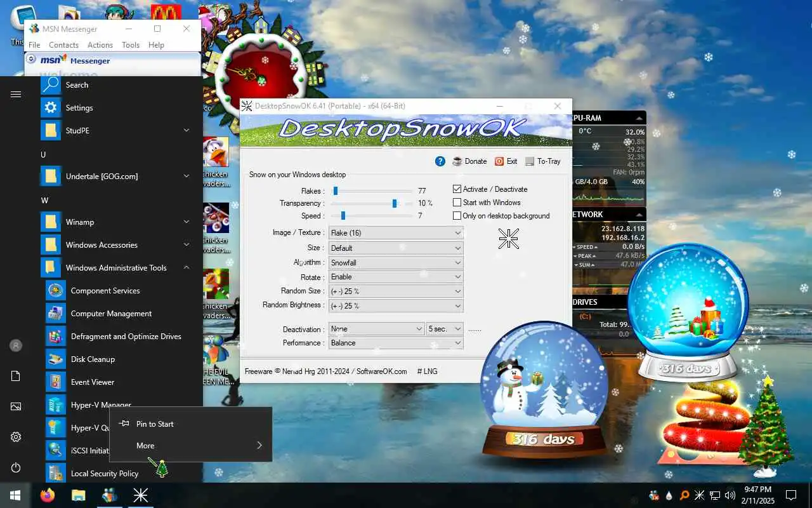This screenshot has width=812, height=508.
Task: Open the notification center icon
Action: click(x=791, y=495)
